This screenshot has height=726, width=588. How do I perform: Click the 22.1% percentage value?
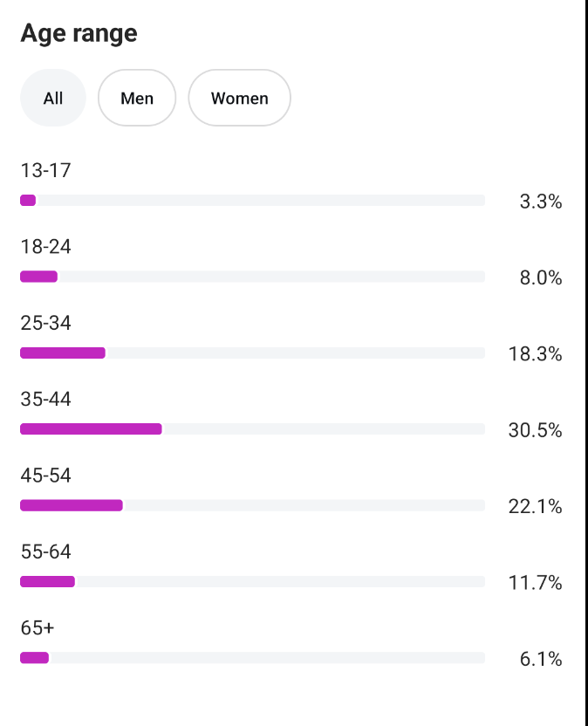click(x=535, y=507)
